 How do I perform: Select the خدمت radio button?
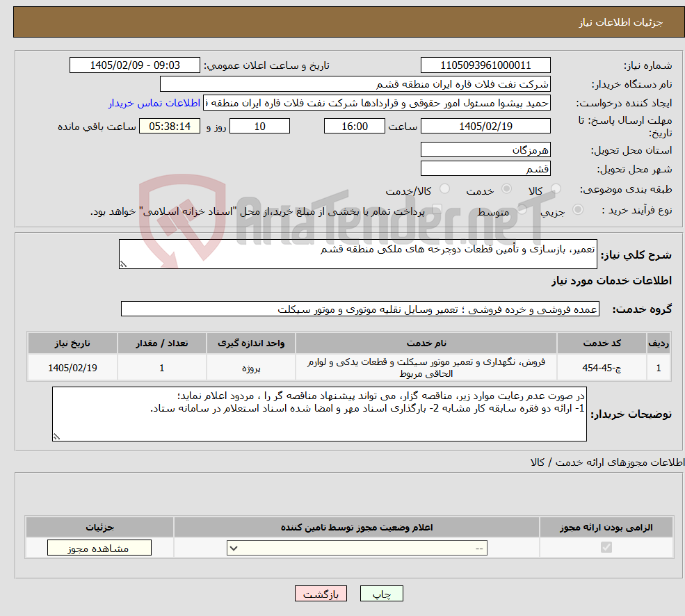coord(506,188)
